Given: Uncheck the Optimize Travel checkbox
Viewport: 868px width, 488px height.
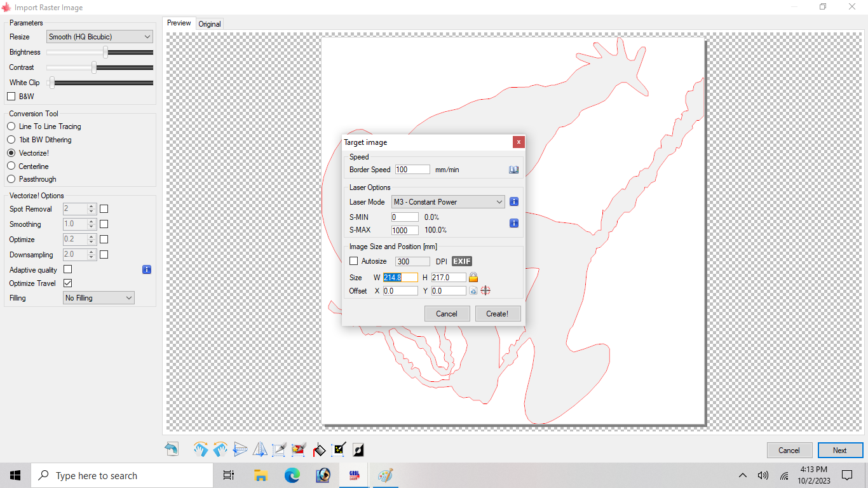Looking at the screenshot, I should coord(68,283).
